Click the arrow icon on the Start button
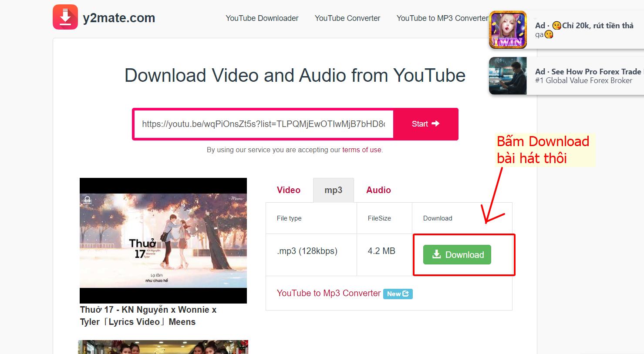This screenshot has height=354, width=644. 435,124
